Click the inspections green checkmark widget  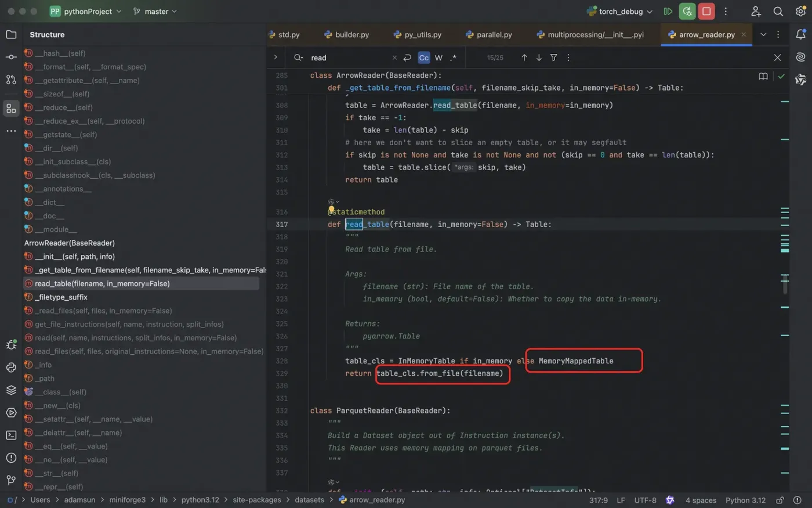tap(781, 76)
